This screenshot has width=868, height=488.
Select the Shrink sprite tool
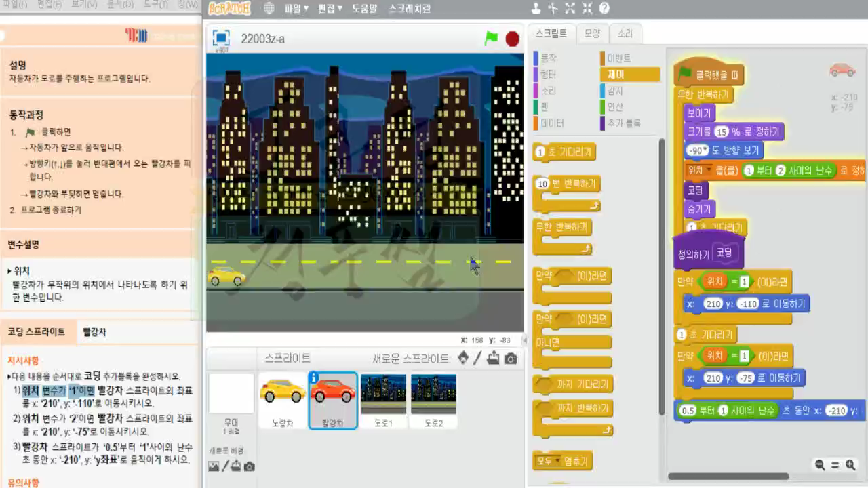(587, 9)
